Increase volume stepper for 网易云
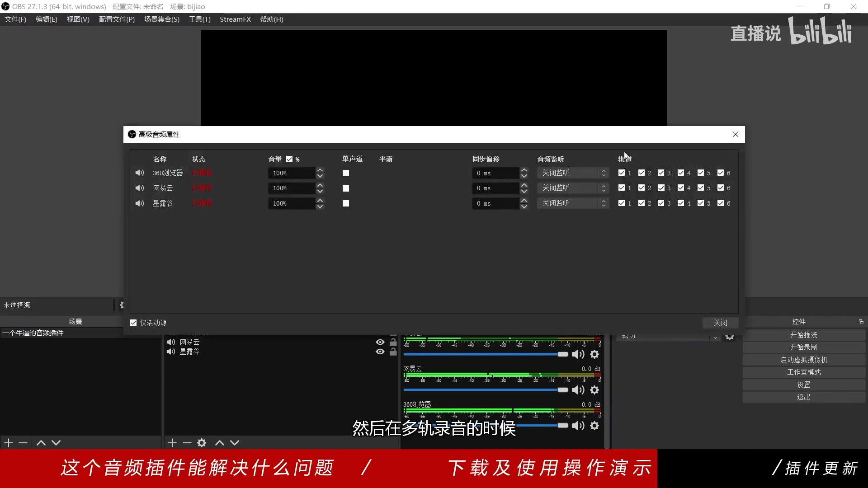 (320, 185)
